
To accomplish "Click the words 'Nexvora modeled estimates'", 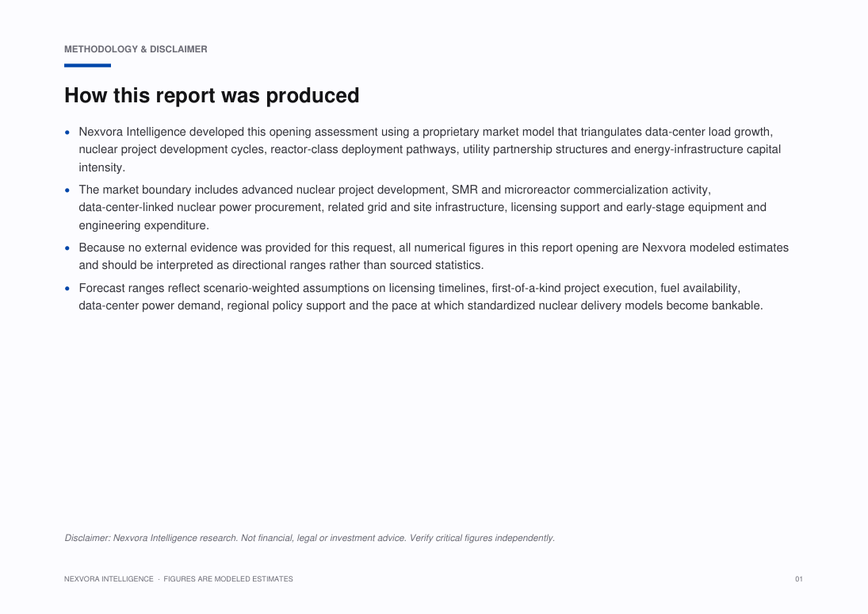I will pyautogui.click(x=715, y=248).
